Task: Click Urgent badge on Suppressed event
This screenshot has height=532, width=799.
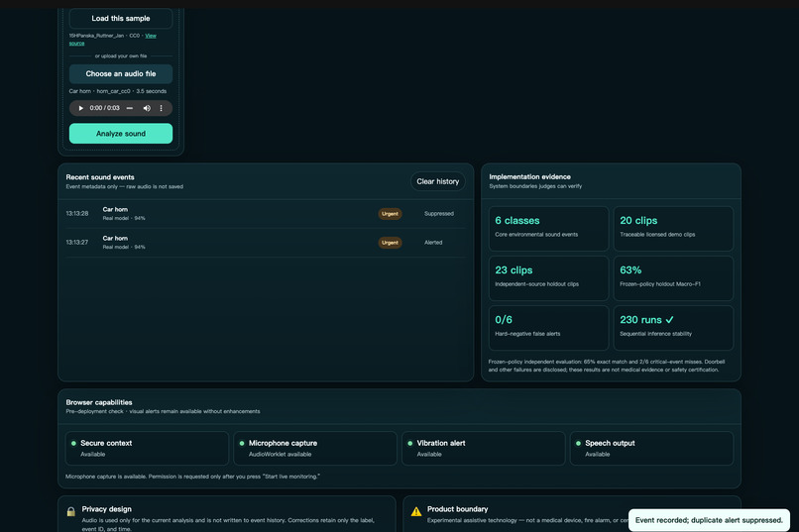Action: click(x=390, y=214)
